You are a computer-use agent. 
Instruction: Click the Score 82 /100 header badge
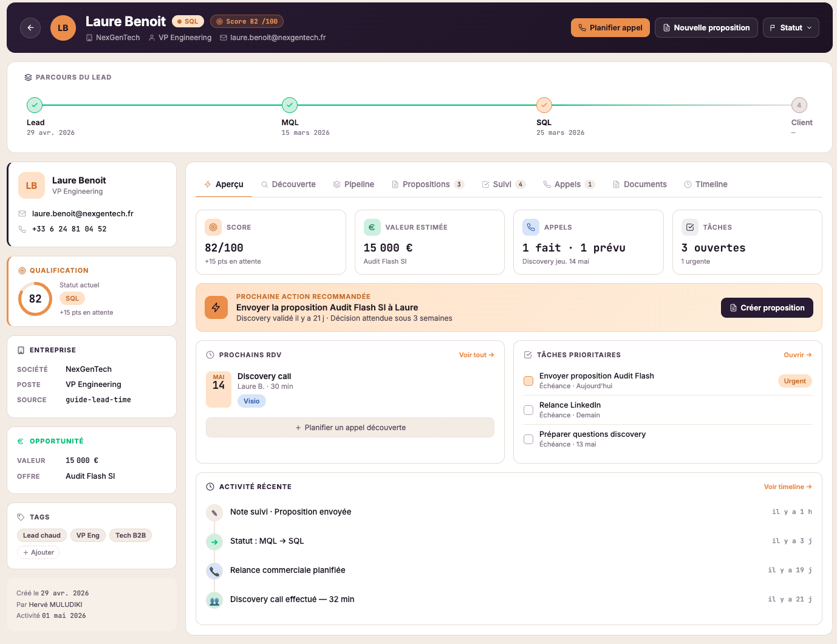click(247, 21)
